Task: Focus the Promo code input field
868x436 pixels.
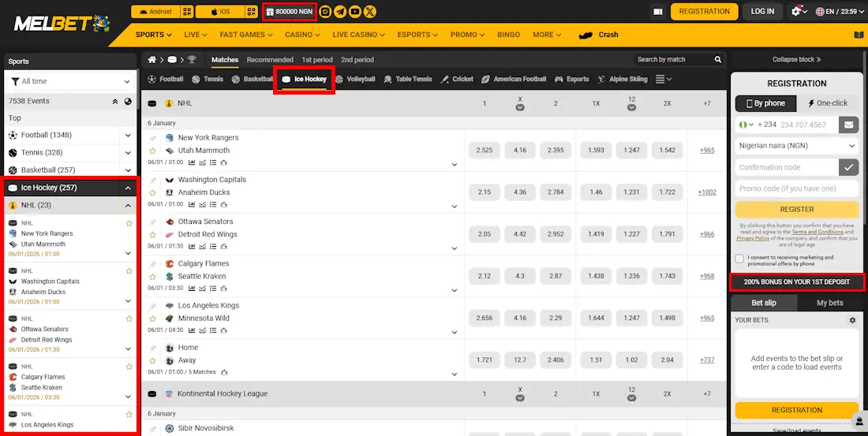Action: [x=797, y=188]
